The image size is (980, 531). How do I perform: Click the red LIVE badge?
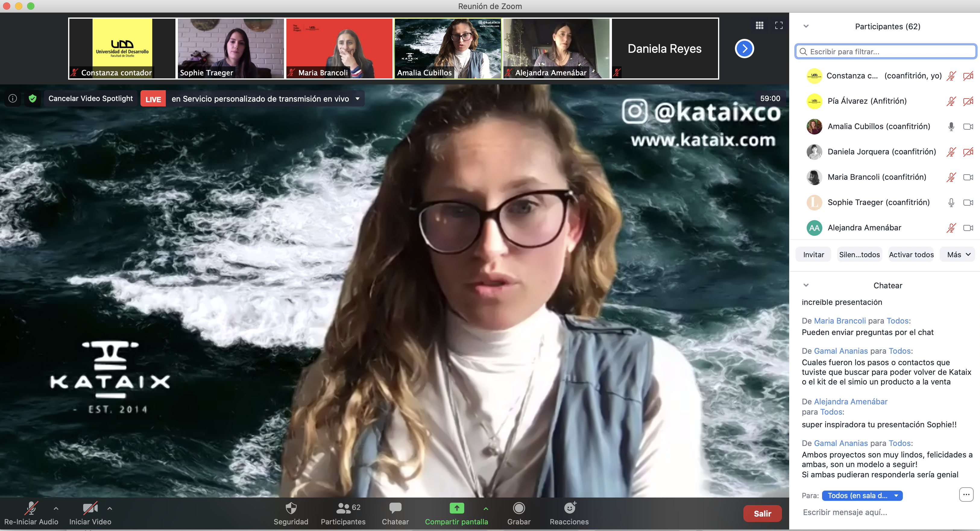pyautogui.click(x=153, y=99)
